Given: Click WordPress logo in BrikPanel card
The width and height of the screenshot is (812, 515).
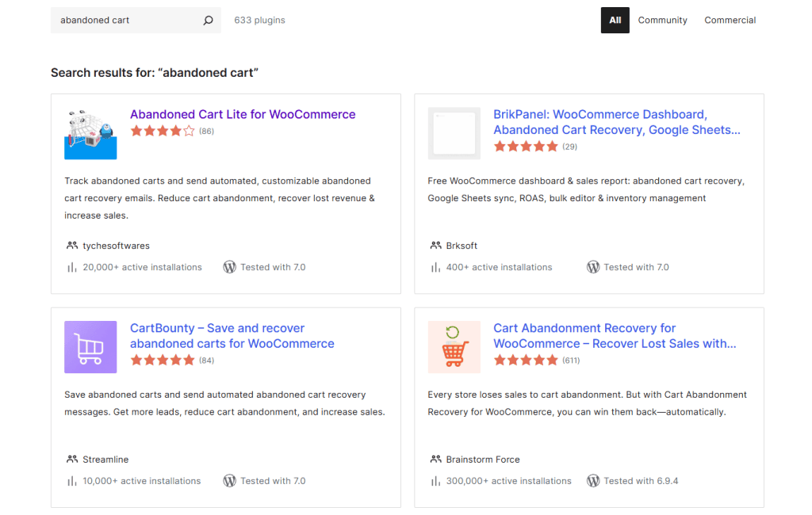Looking at the screenshot, I should [593, 267].
